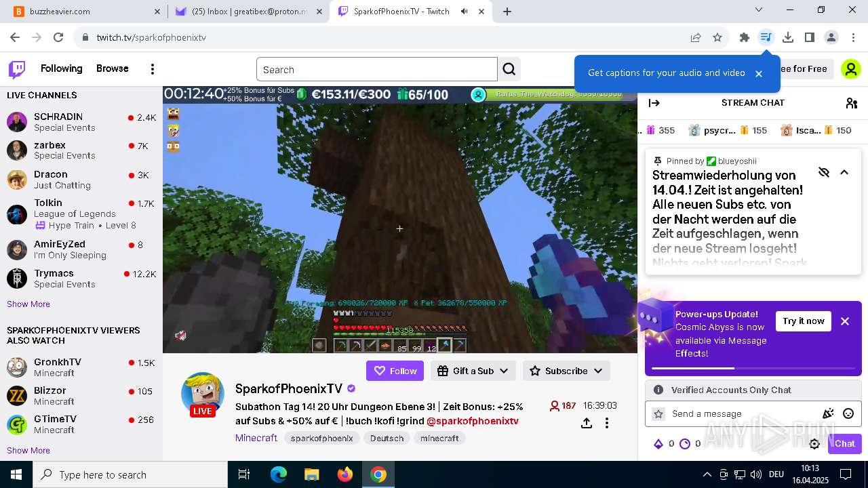The image size is (868, 488).
Task: Open the media control toolbar icon
Action: pyautogui.click(x=766, y=37)
